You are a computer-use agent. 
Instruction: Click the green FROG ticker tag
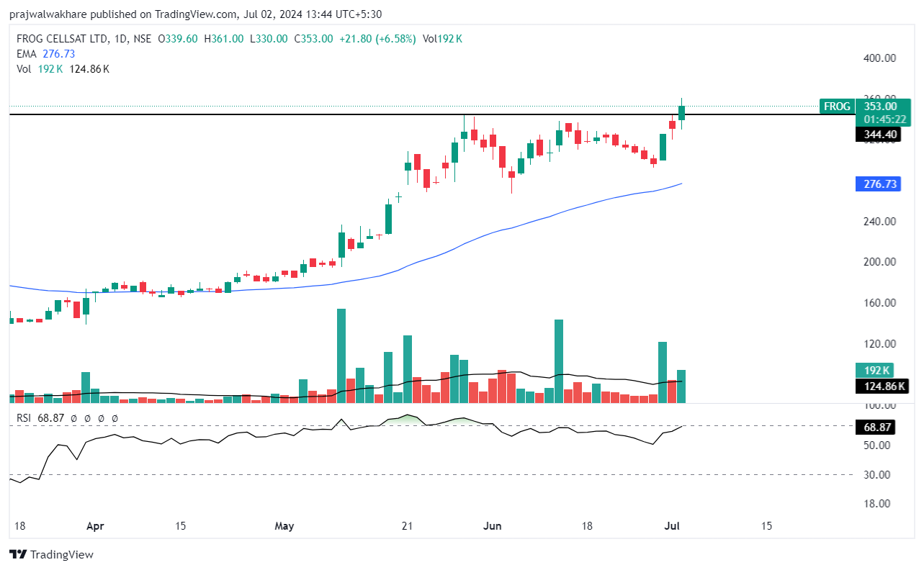point(837,107)
